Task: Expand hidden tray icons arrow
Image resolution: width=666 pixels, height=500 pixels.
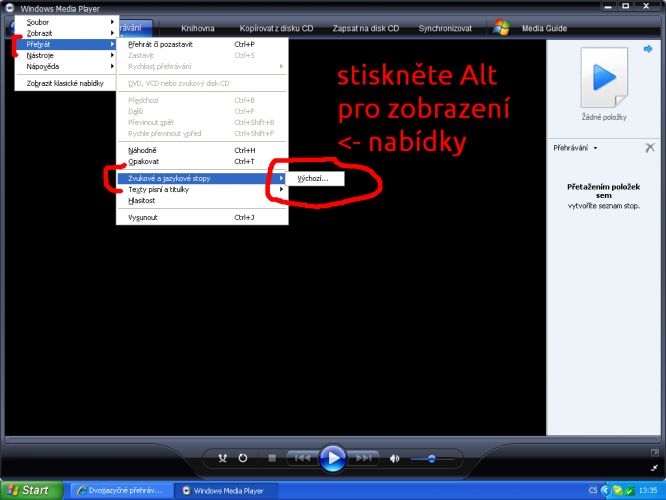Action: (x=605, y=490)
